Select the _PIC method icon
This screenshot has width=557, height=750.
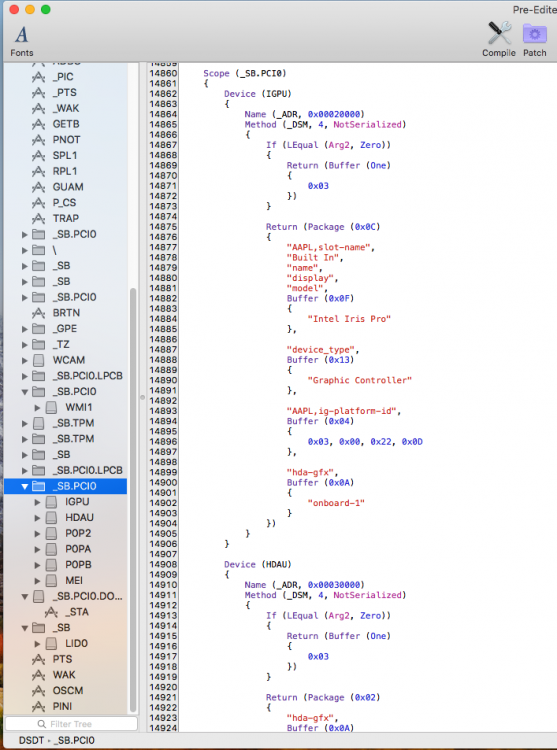tap(39, 77)
